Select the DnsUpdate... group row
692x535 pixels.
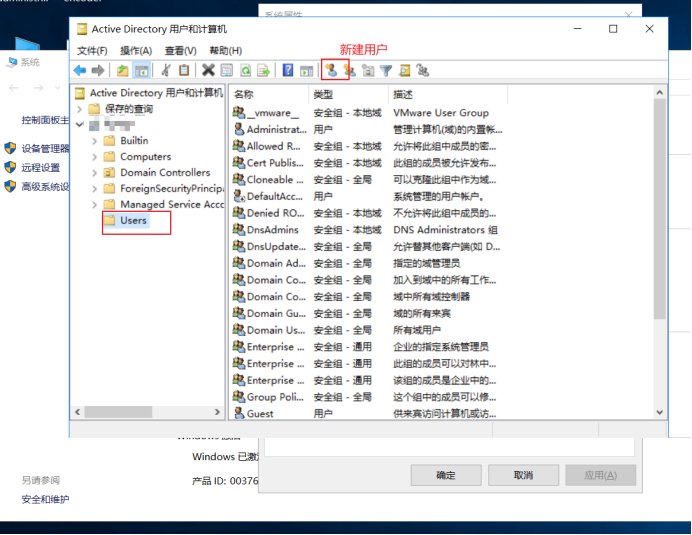click(367, 246)
